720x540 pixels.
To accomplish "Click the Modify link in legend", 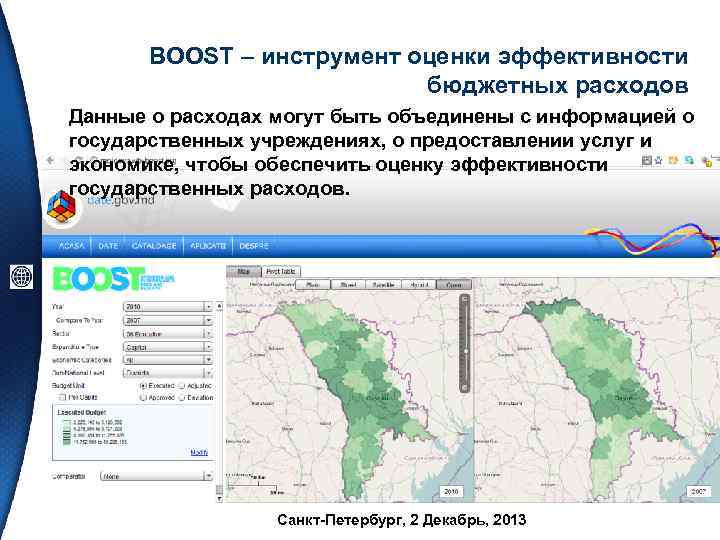I will [x=199, y=452].
